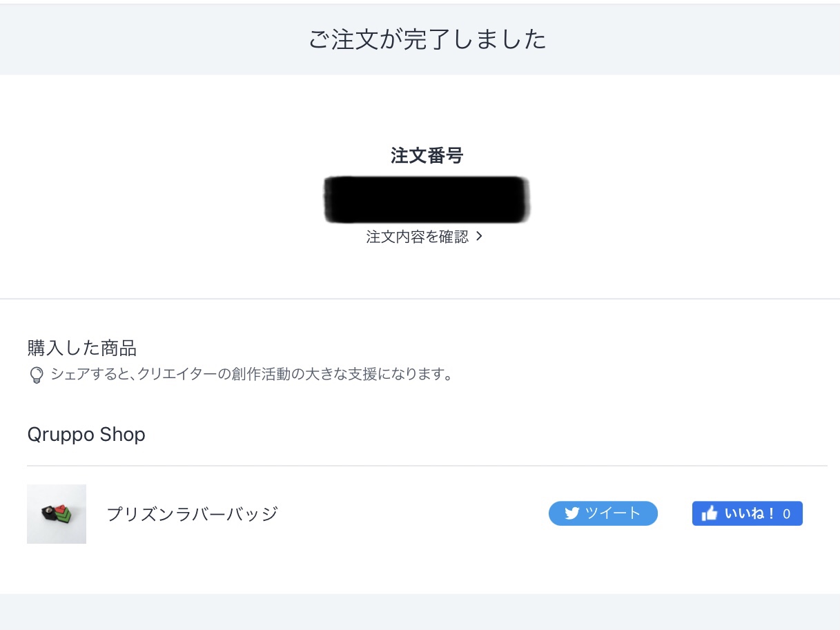This screenshot has height=630, width=840.
Task: Click the Twitter bird icon
Action: pyautogui.click(x=572, y=513)
